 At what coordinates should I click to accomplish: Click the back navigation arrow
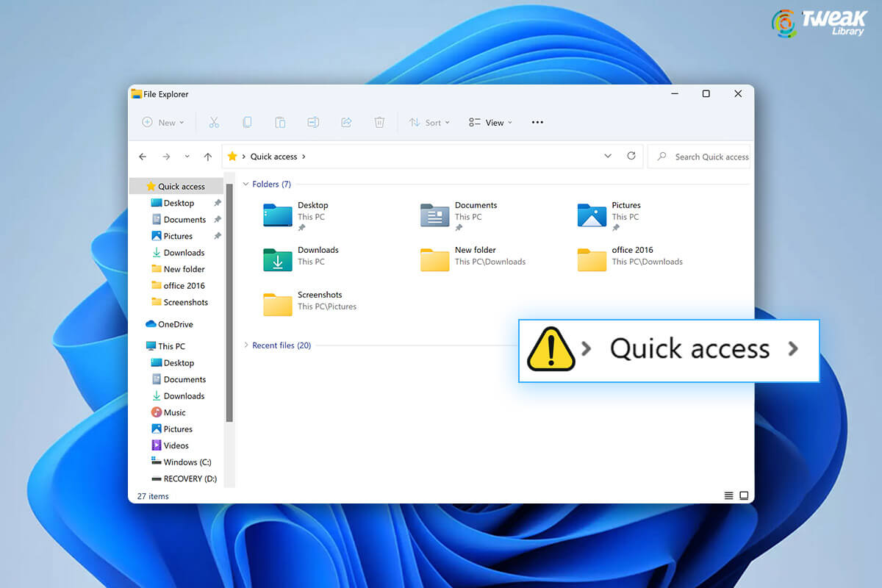coord(143,156)
